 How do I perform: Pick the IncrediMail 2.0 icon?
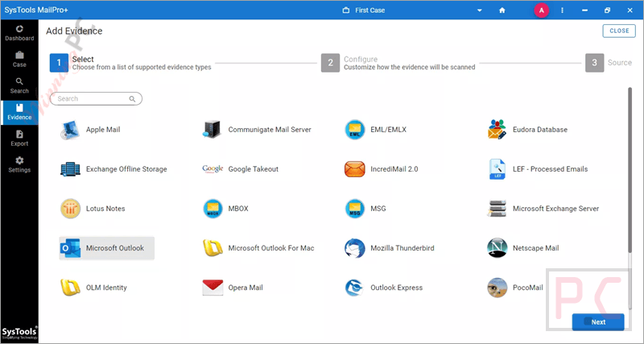coord(354,169)
